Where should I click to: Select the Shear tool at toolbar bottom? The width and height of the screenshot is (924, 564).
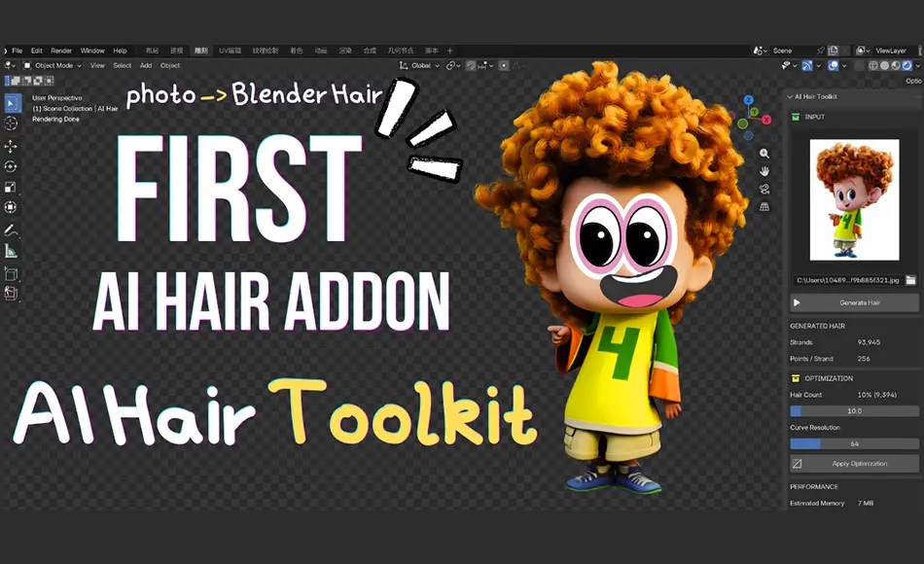click(x=11, y=294)
